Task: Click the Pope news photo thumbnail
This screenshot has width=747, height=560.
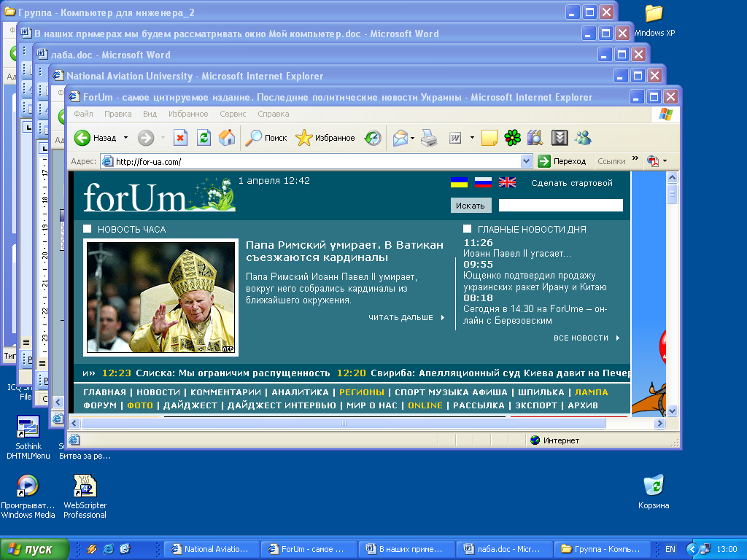Action: (161, 297)
